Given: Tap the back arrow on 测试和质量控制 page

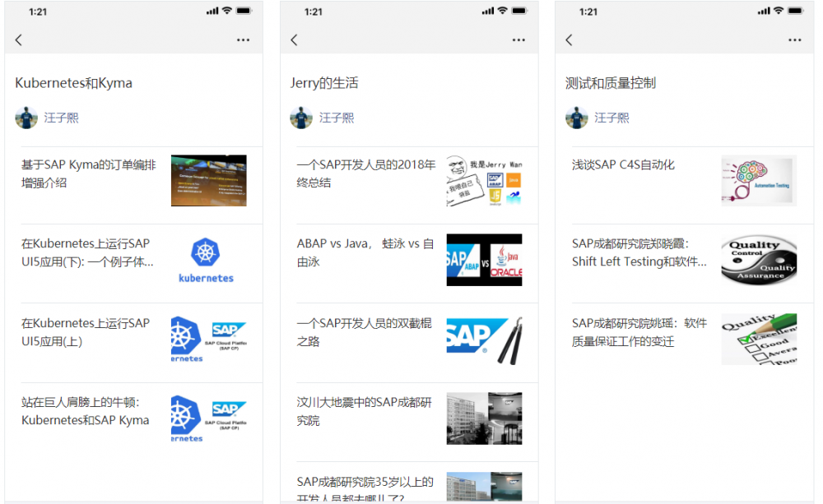Looking at the screenshot, I should [x=568, y=39].
